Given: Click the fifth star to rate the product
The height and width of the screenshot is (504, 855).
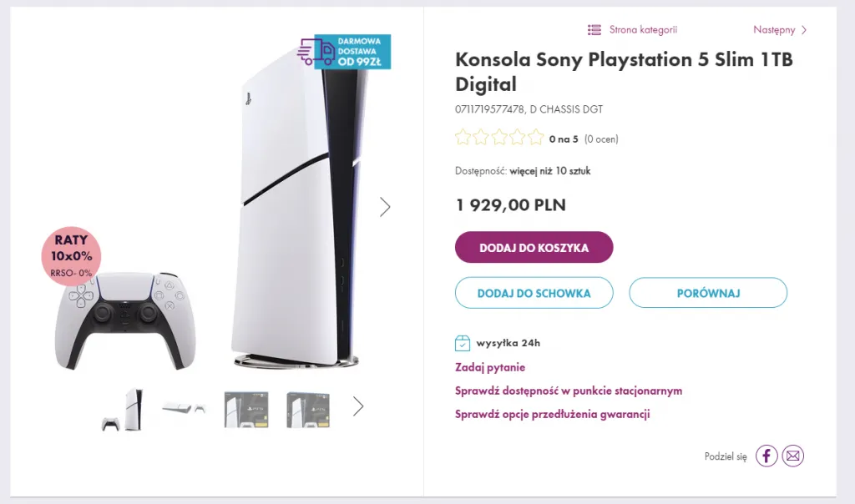Looking at the screenshot, I should point(535,137).
